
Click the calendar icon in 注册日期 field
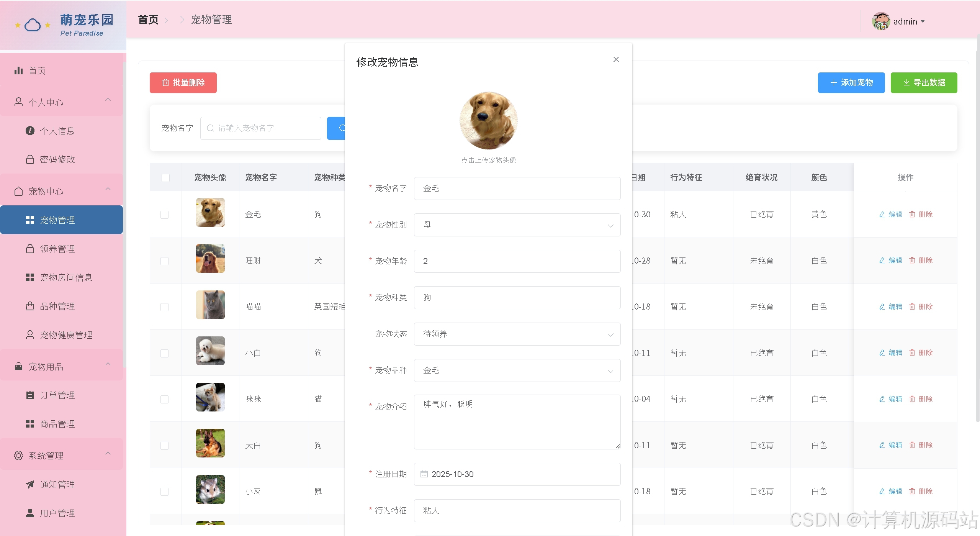click(x=424, y=474)
